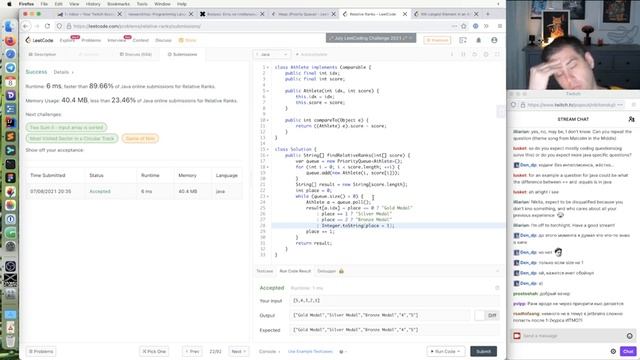Click the LeetCode logo

[39, 40]
